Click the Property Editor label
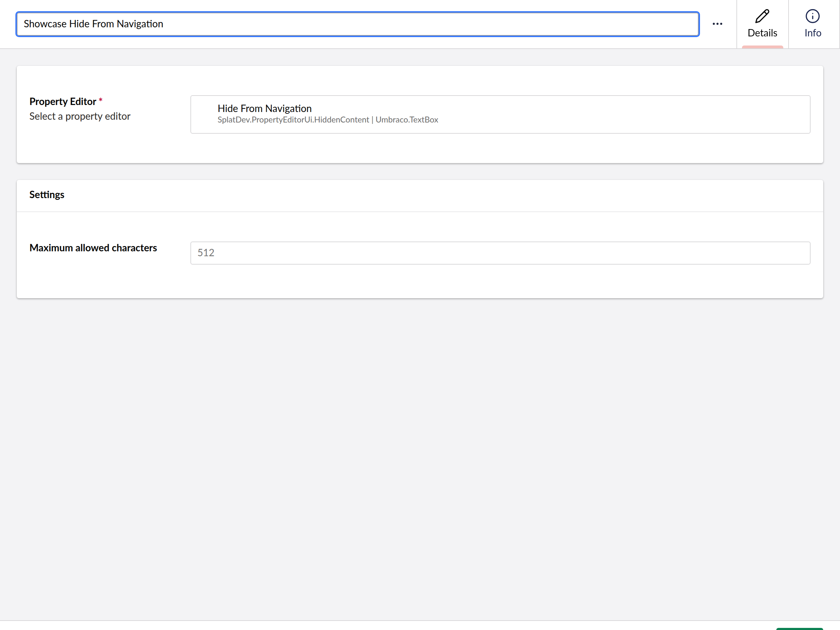Image resolution: width=840 pixels, height=630 pixels. click(x=63, y=101)
